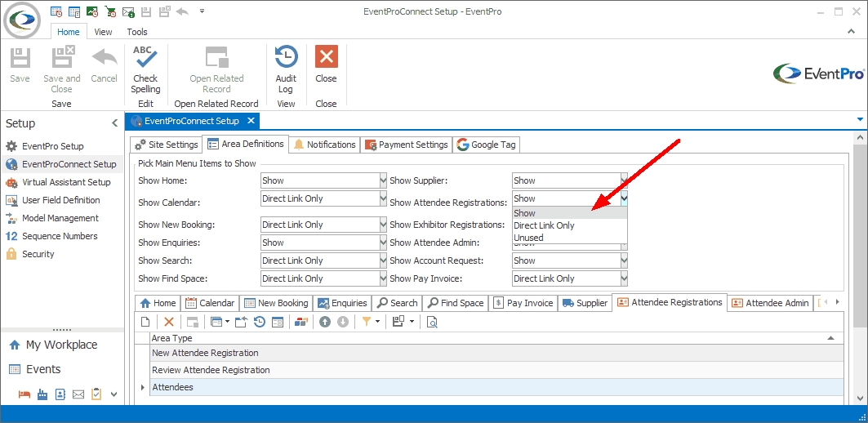Choose Direct Link Only from open list
This screenshot has width=868, height=423.
[x=570, y=225]
